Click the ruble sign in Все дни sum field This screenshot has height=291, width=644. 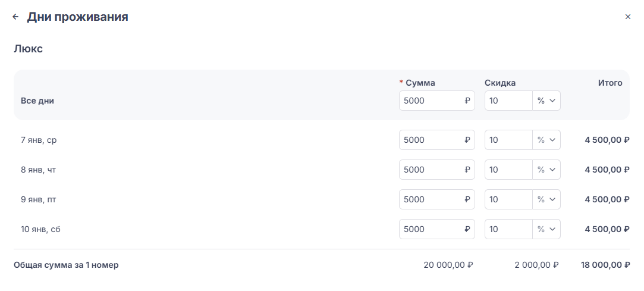tap(467, 101)
